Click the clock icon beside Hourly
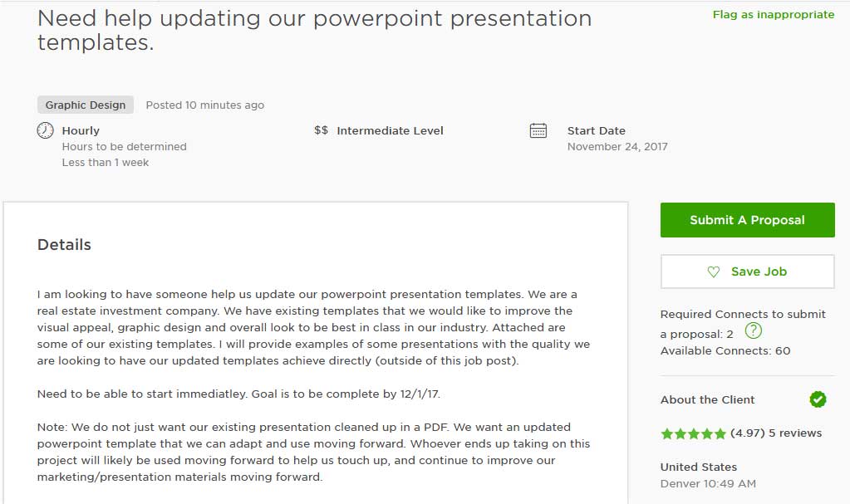This screenshot has width=850, height=504. 45,130
